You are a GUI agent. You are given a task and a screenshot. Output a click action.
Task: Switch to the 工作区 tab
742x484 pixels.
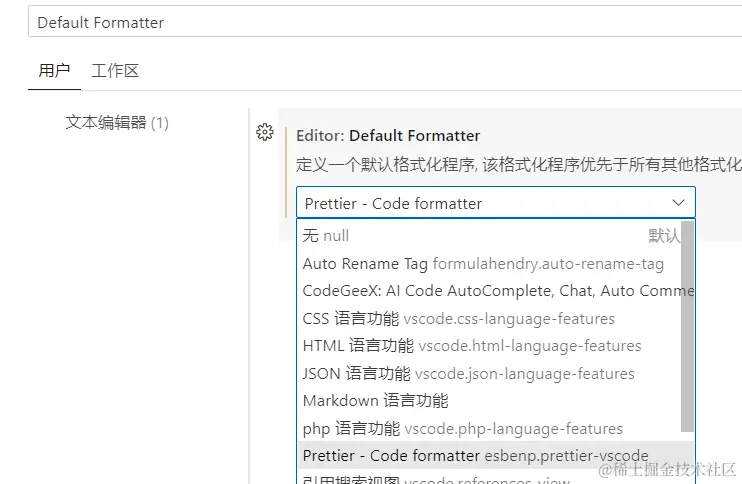pos(115,70)
